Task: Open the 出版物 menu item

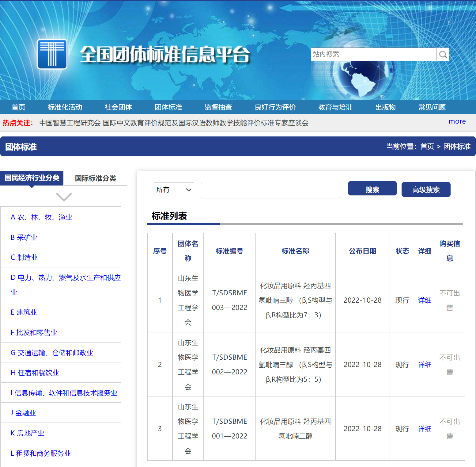Action: point(385,107)
